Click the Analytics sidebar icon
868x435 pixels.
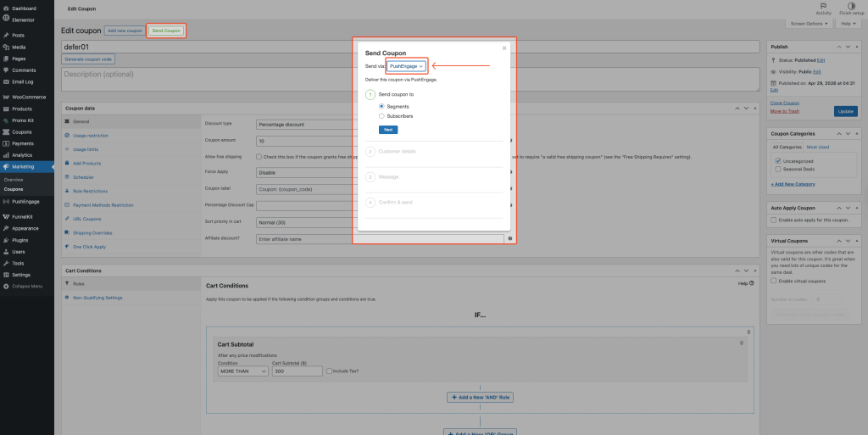click(6, 155)
